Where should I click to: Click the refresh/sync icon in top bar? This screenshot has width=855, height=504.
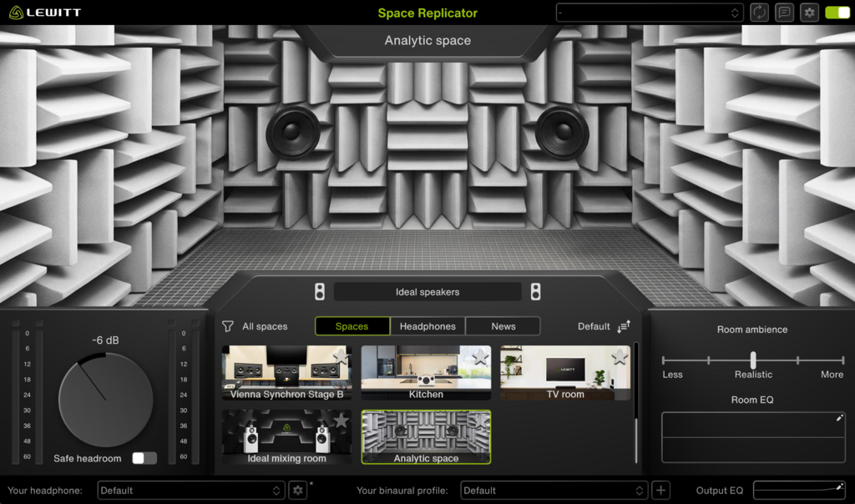[x=759, y=13]
